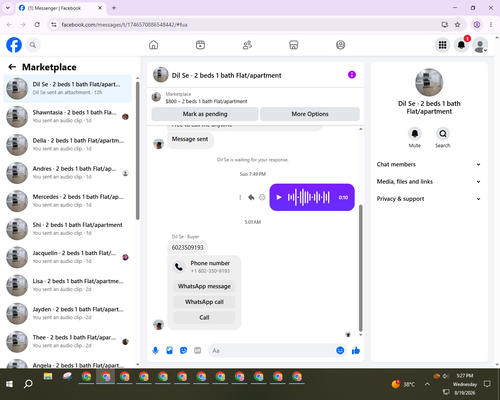This screenshot has height=400, width=500.
Task: Attach a file or photo
Action: [x=169, y=350]
